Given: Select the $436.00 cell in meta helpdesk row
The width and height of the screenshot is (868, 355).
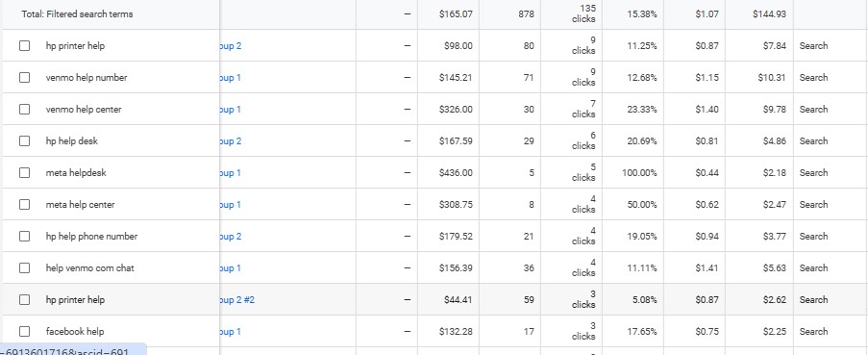Looking at the screenshot, I should click(x=456, y=173).
